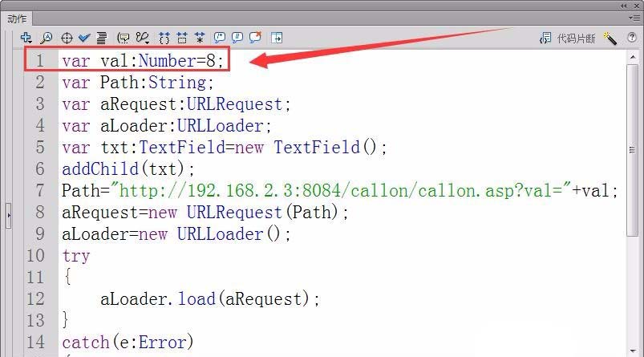Open debug options stethoscope dropdown
The image size is (644, 357).
[x=143, y=38]
